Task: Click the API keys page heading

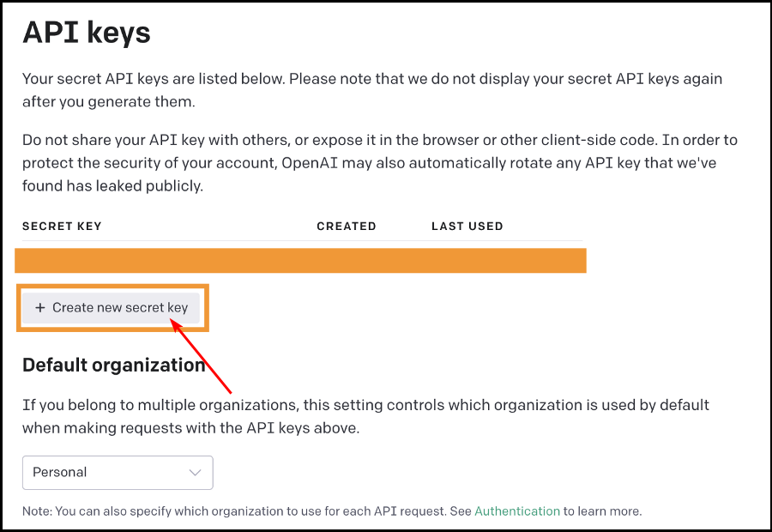Action: (86, 33)
